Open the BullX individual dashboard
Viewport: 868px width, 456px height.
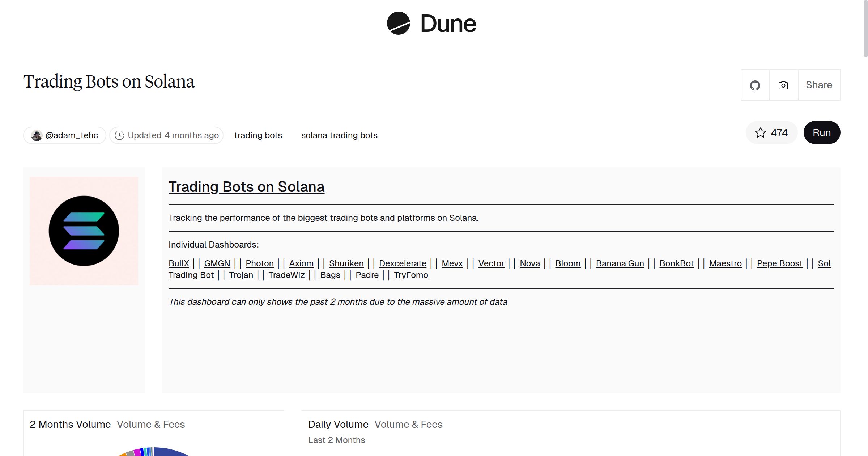179,263
